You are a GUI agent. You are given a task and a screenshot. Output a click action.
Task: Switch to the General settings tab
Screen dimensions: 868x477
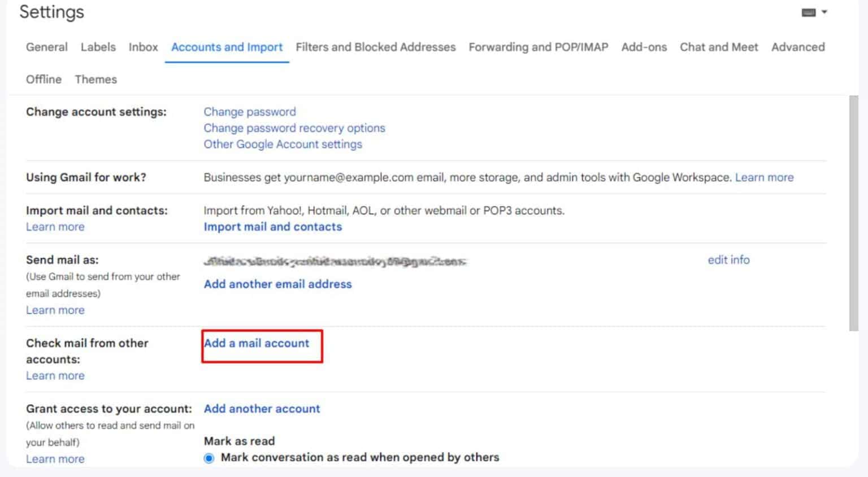tap(46, 47)
